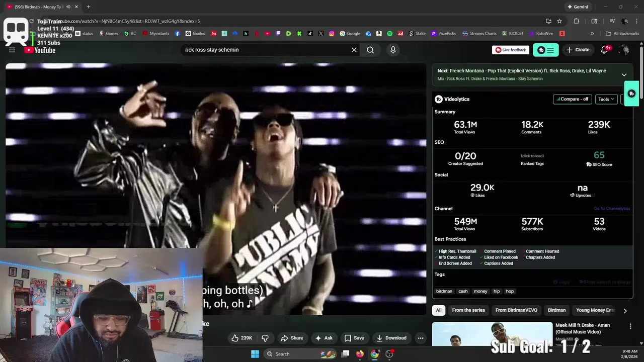
Task: Open YouTube notifications bell
Action: pyautogui.click(x=605, y=50)
